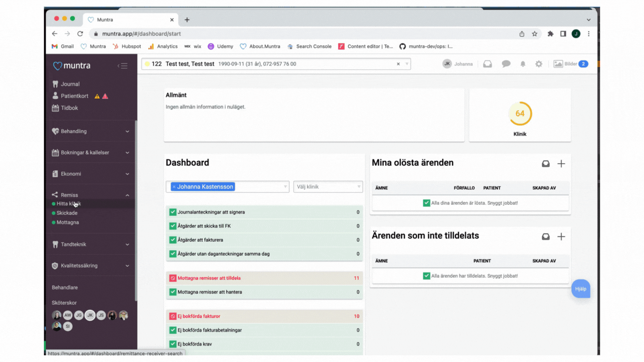644x362 pixels.
Task: Click Ej bokförda krav checkmark
Action: (173, 344)
